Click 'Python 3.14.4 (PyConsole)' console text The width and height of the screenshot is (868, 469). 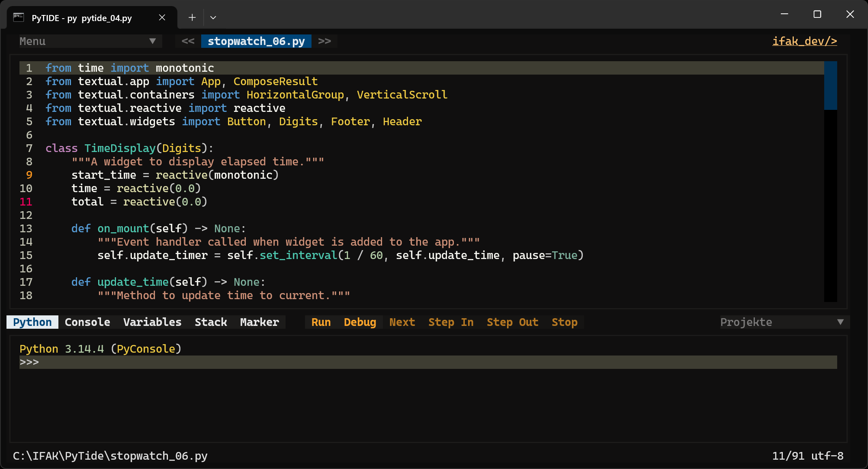[x=100, y=349]
